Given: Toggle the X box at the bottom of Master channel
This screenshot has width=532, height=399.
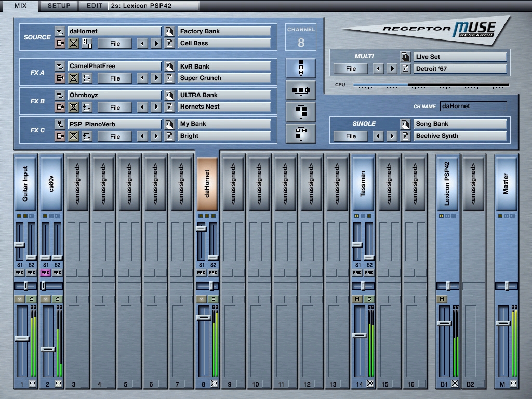Looking at the screenshot, I should [x=514, y=384].
